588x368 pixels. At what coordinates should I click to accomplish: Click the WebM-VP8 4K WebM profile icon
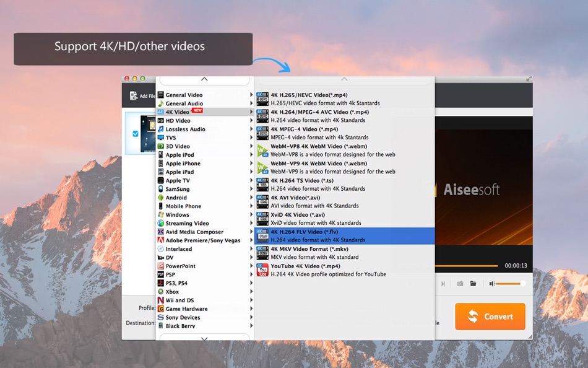262,150
